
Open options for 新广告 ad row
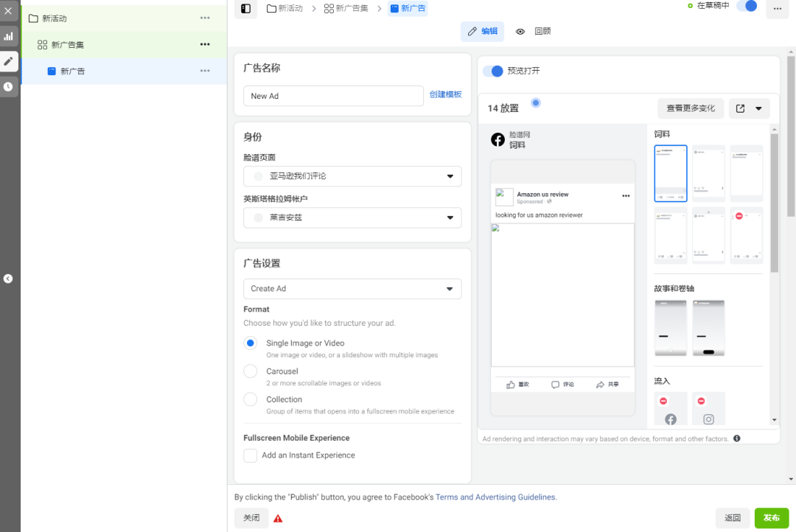pyautogui.click(x=205, y=71)
